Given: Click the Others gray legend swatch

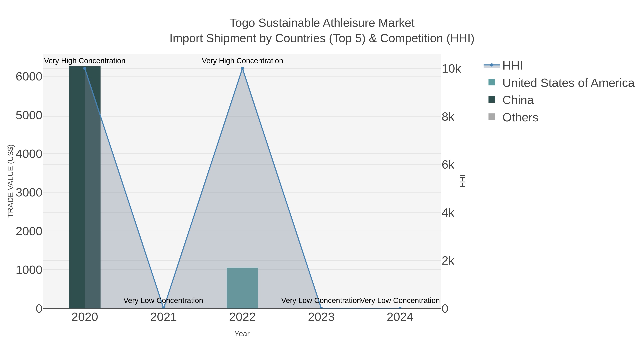Looking at the screenshot, I should [492, 117].
